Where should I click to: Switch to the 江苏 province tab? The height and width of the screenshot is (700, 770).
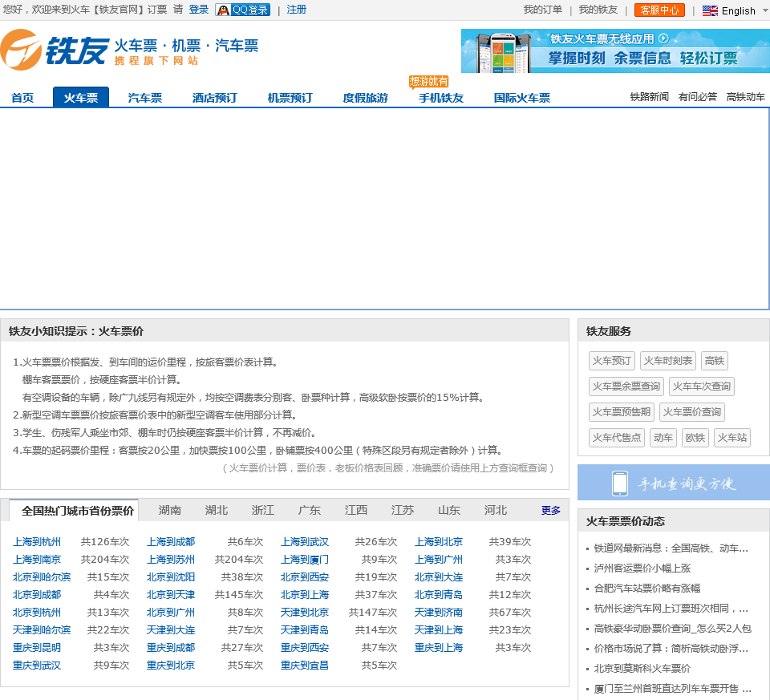pyautogui.click(x=402, y=511)
